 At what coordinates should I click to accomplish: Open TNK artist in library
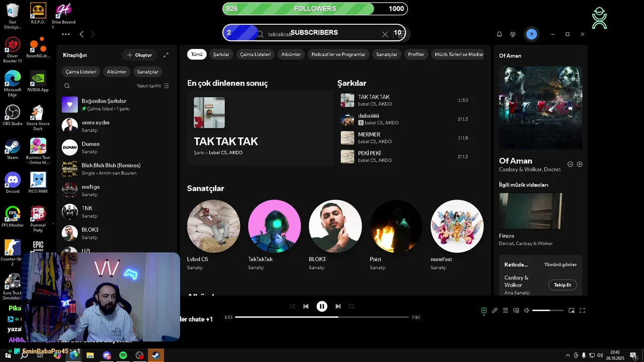coord(117,212)
